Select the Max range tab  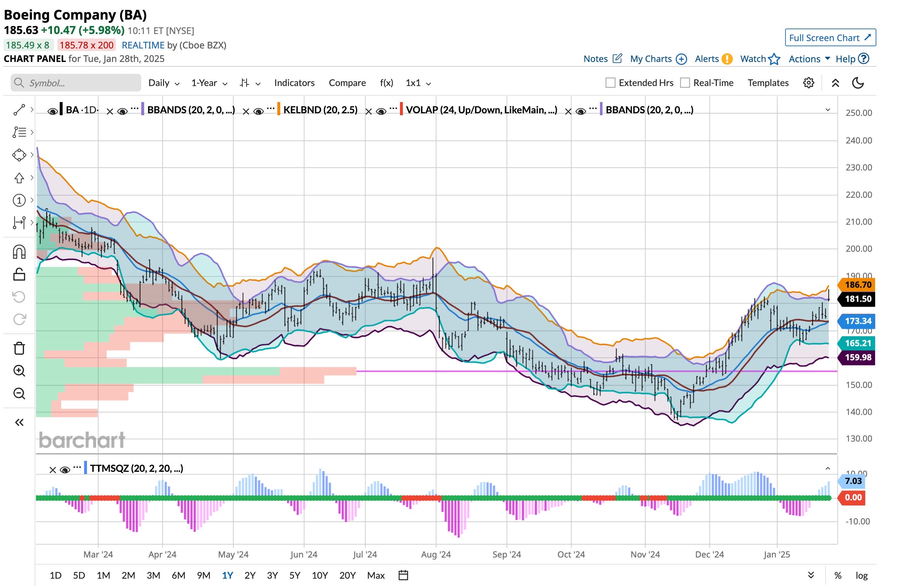376,575
